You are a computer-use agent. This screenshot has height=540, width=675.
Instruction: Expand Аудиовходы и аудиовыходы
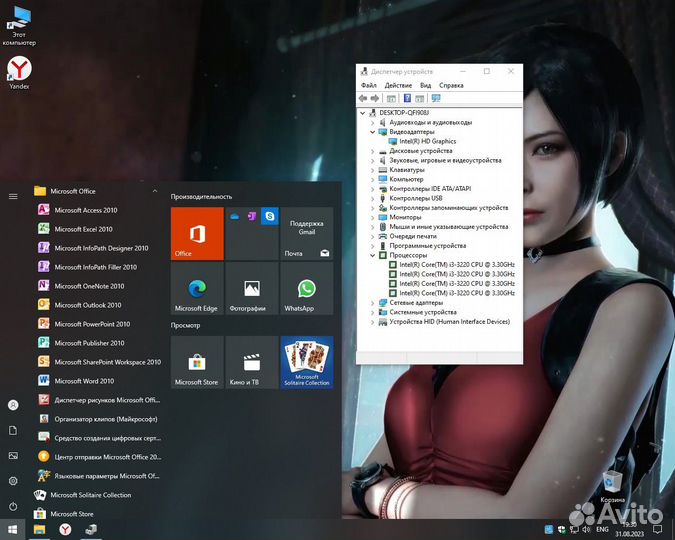(x=372, y=122)
